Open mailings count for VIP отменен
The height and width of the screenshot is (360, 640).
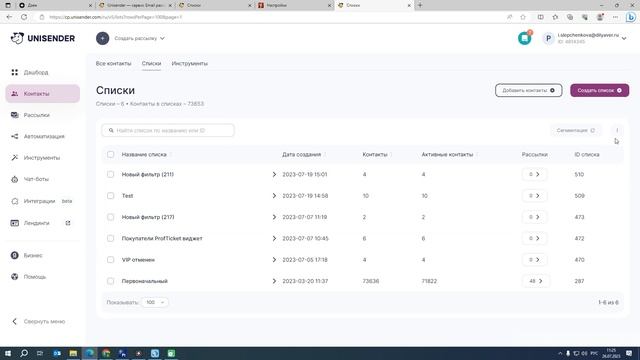534,260
